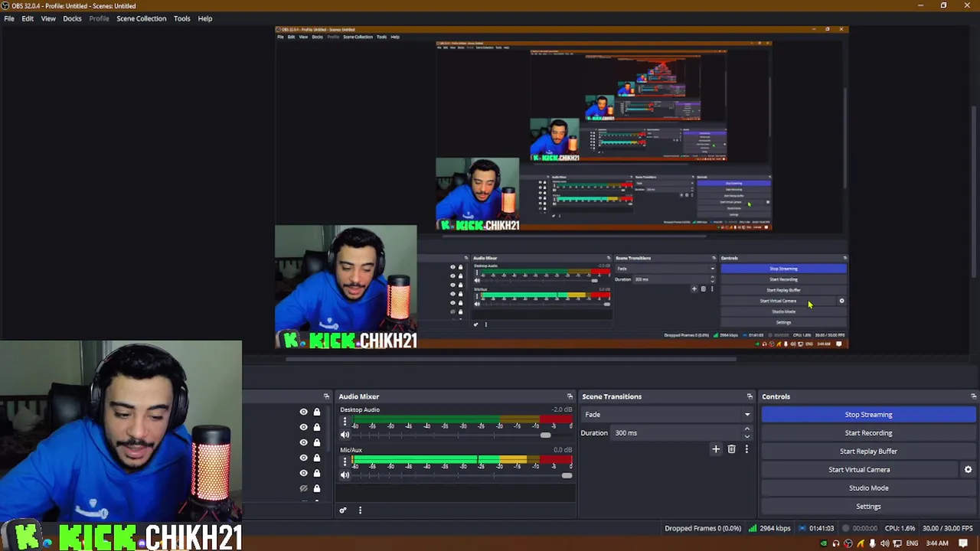Click the streaming status icon before 01:41:03
This screenshot has height=551, width=980.
pos(802,528)
